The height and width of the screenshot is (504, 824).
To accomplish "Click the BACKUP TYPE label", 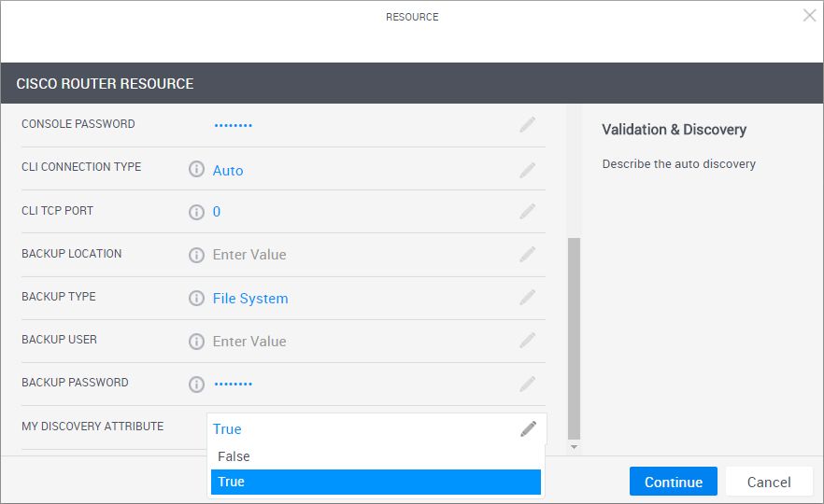I will (59, 297).
